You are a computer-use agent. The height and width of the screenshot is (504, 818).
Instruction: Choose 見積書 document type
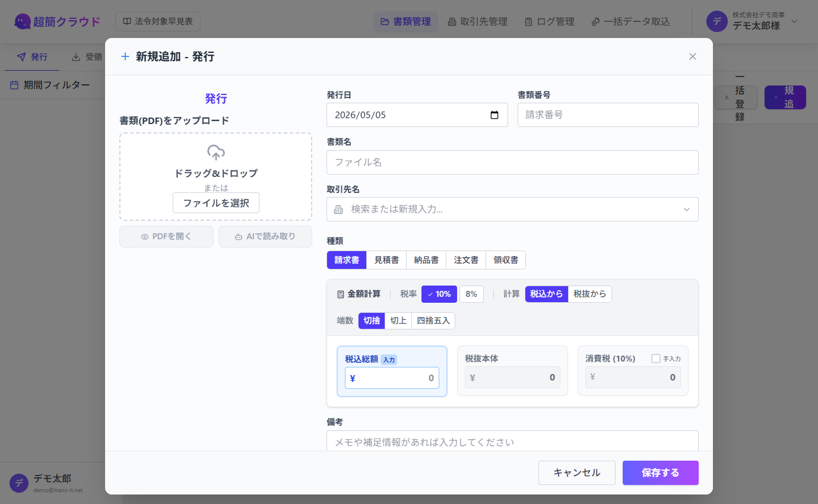[386, 260]
